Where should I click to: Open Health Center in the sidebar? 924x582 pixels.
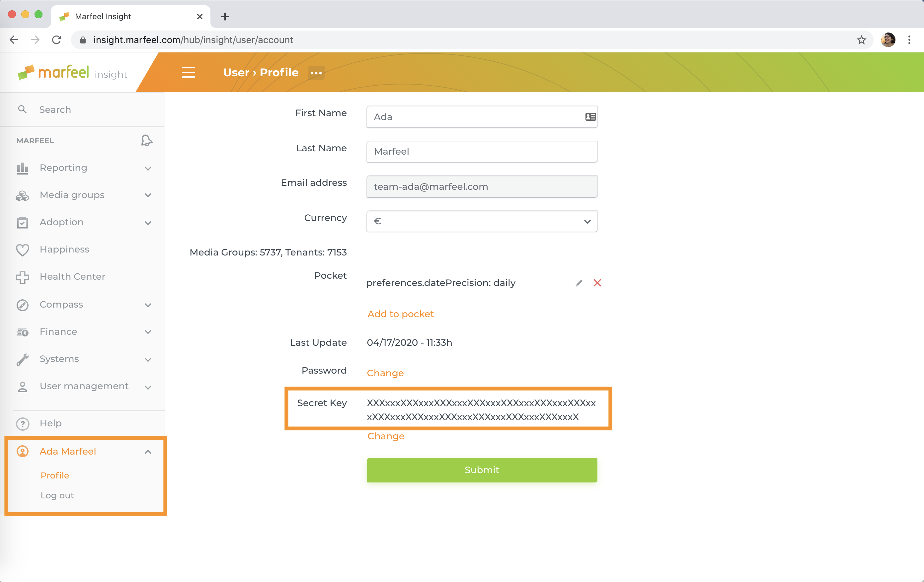(73, 277)
